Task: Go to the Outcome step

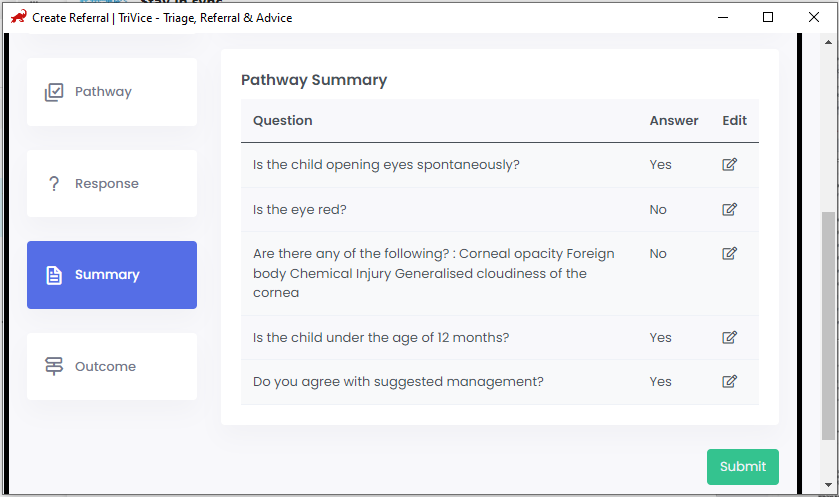Action: pos(112,367)
